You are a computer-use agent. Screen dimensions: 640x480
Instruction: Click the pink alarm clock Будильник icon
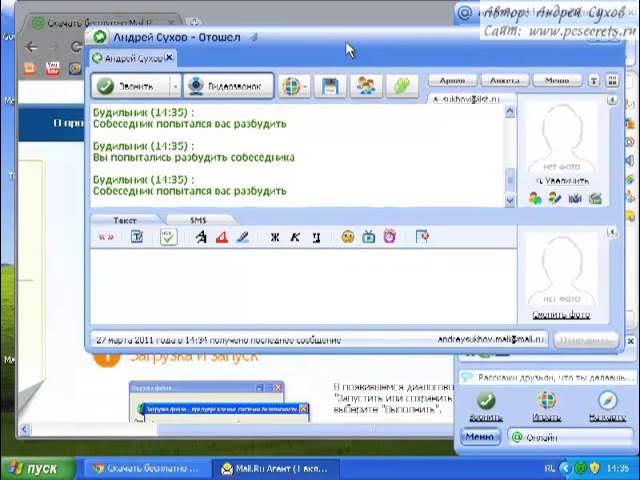click(x=390, y=236)
